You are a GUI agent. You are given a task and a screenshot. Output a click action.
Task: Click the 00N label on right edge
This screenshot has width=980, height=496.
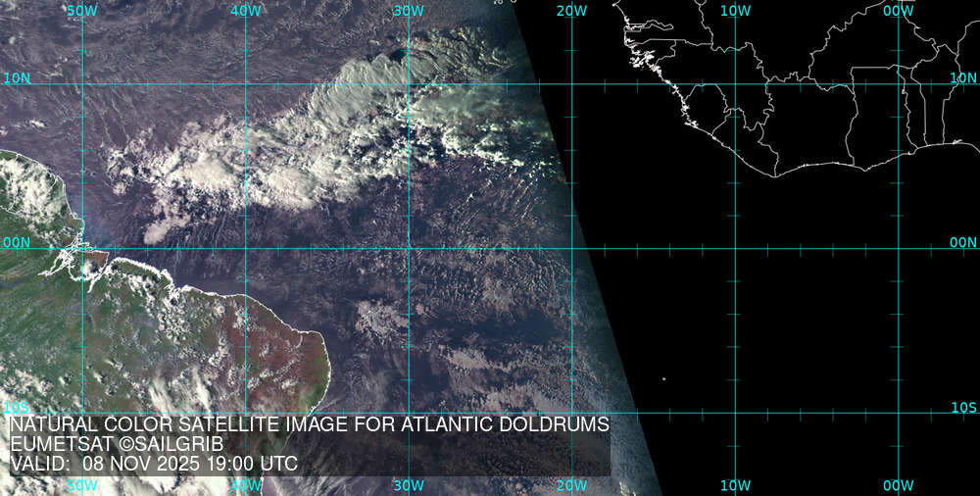click(963, 242)
